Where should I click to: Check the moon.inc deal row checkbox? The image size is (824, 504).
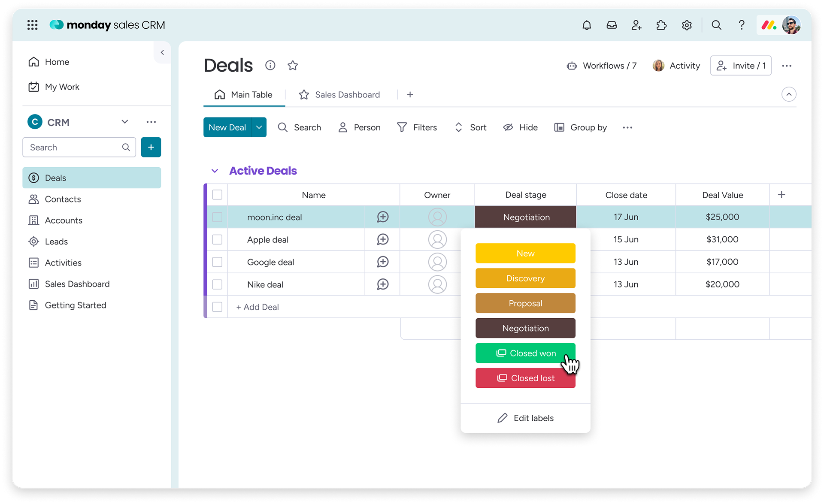[218, 217]
